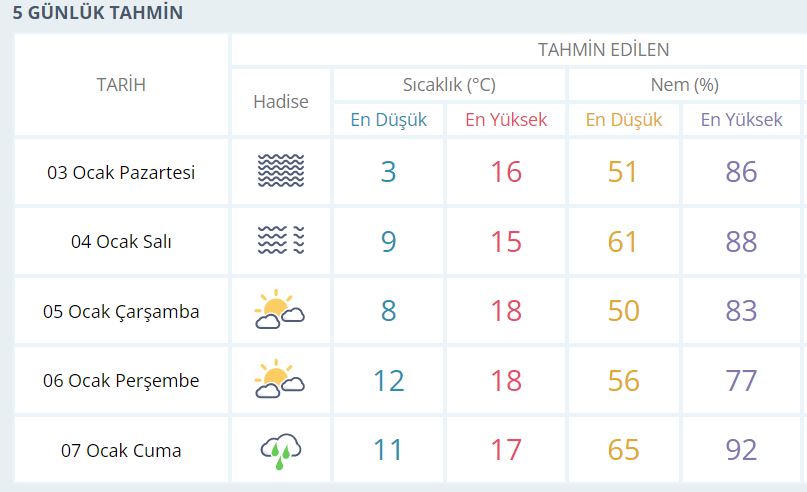The width and height of the screenshot is (807, 492).
Task: Click the rain icon for 07 Ocak Cuma
Action: pos(280,451)
